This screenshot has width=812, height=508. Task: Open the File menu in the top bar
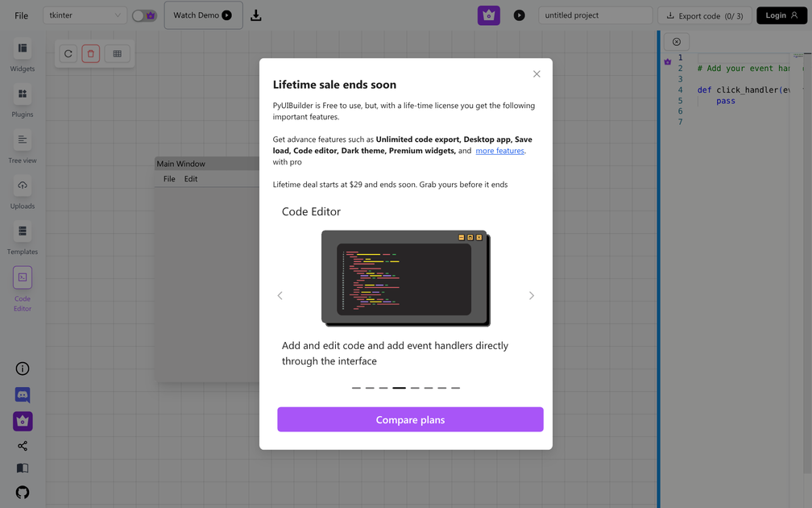tap(21, 15)
